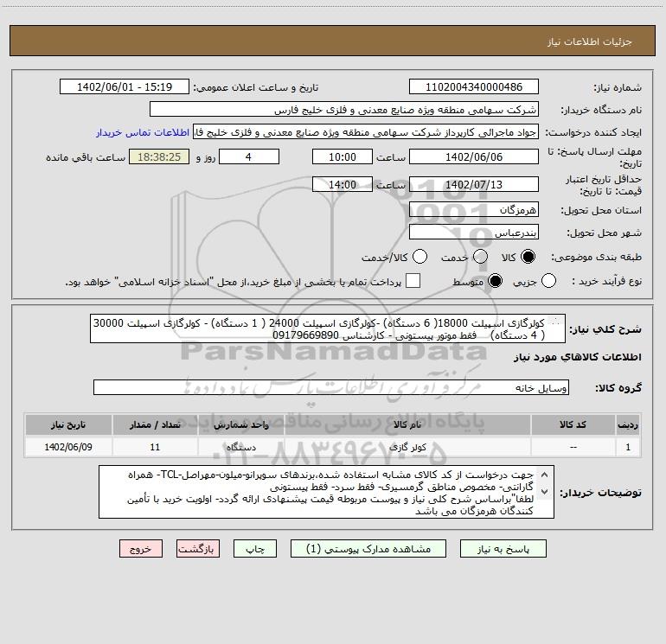
Task: Open the اطلاعات تماس خریدار link
Action: [143, 132]
